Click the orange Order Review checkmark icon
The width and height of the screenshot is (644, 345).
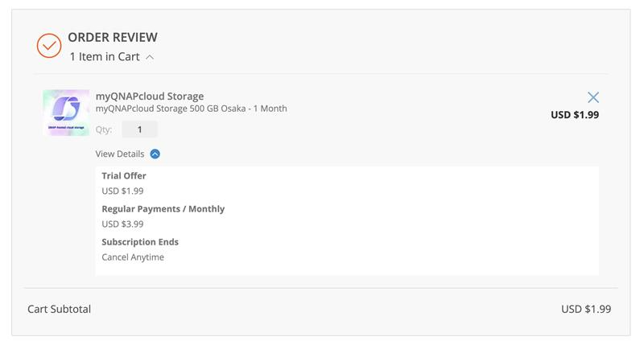pos(49,46)
